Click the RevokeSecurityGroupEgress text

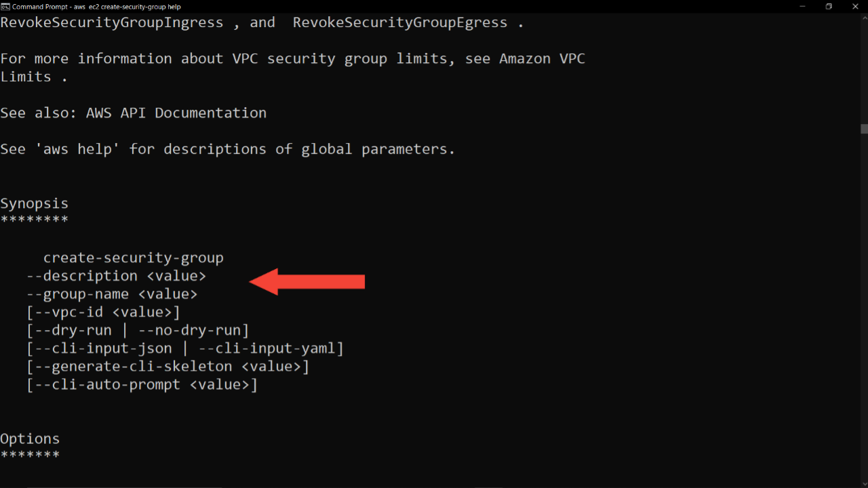400,22
